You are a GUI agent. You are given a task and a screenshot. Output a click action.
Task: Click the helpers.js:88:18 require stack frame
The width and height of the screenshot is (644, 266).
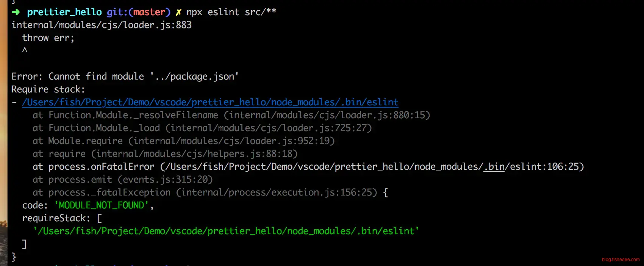(165, 154)
